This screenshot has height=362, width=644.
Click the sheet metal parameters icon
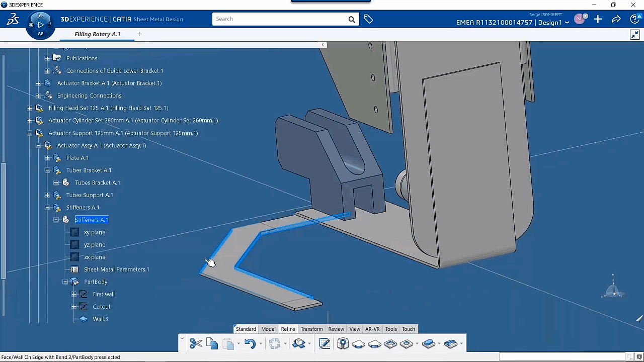click(343, 343)
